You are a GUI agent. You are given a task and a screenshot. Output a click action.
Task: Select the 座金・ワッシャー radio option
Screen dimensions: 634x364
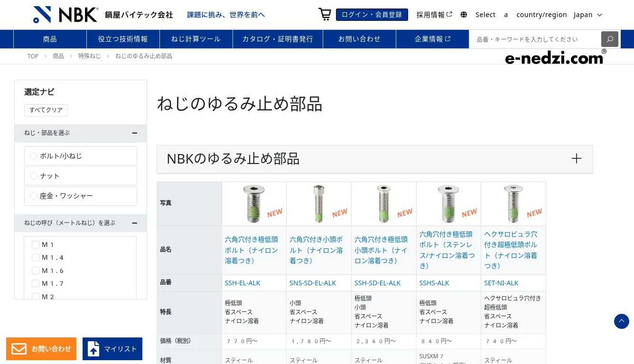[x=33, y=196]
